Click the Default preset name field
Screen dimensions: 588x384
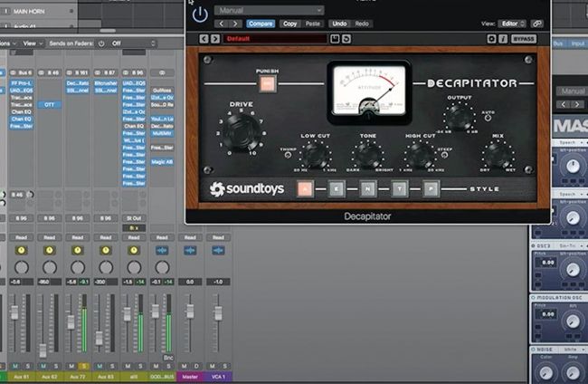tap(275, 39)
